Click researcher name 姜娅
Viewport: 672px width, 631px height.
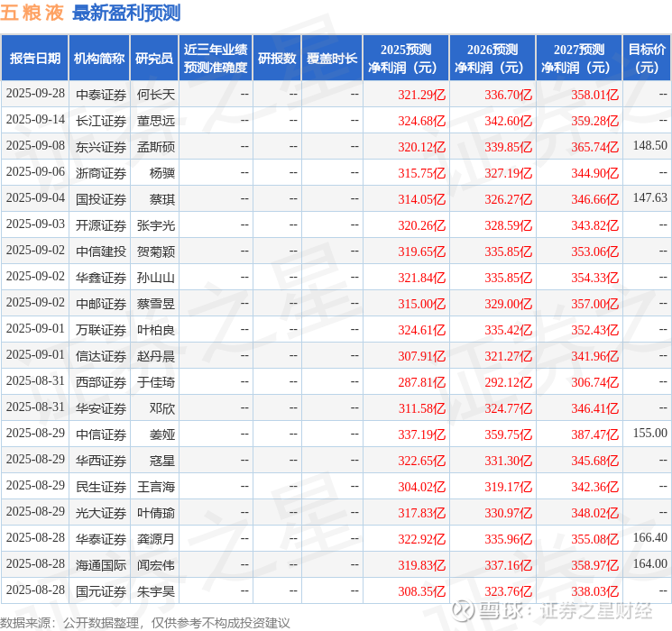pyautogui.click(x=162, y=434)
